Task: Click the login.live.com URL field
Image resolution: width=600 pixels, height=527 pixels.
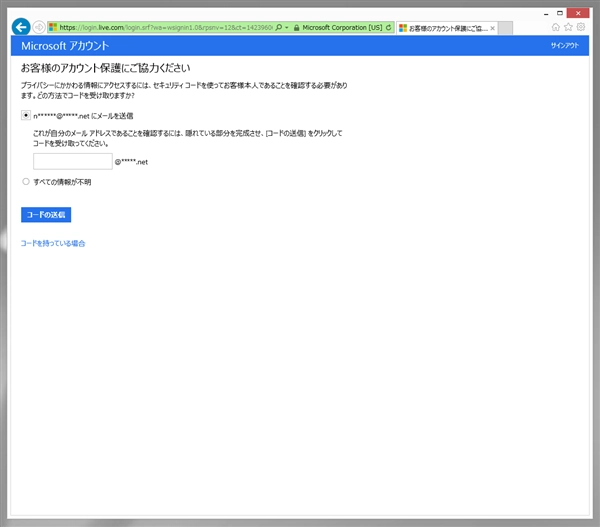Action: (166, 28)
